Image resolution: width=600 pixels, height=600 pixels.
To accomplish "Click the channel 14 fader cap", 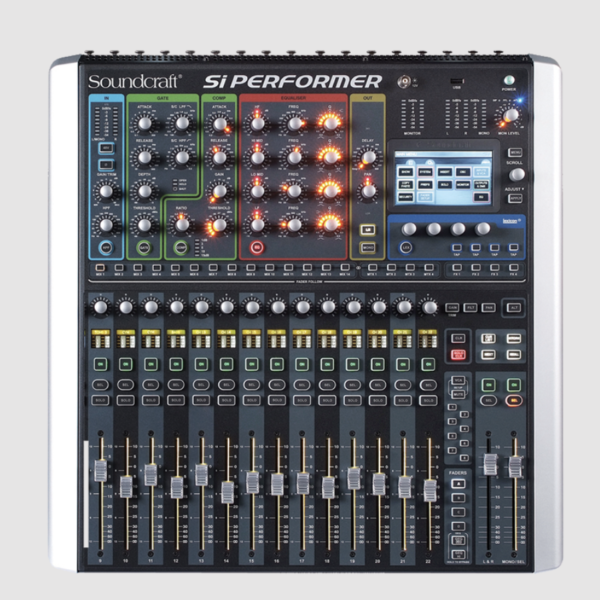I will click(227, 492).
